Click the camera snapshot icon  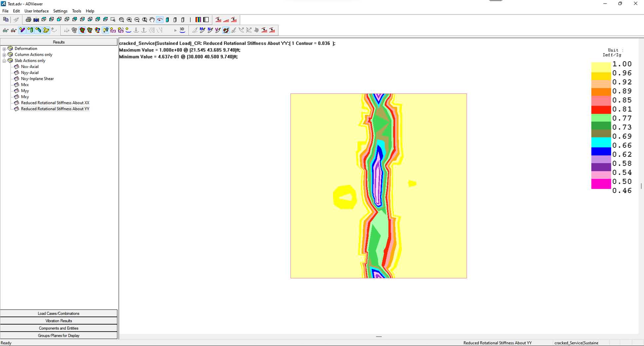(36, 20)
